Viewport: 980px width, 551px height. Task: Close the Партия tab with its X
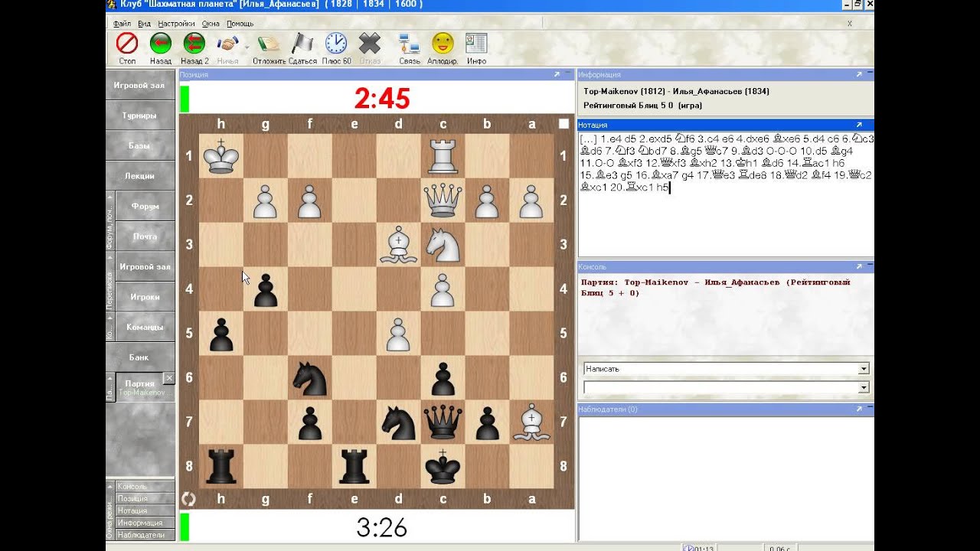[169, 378]
